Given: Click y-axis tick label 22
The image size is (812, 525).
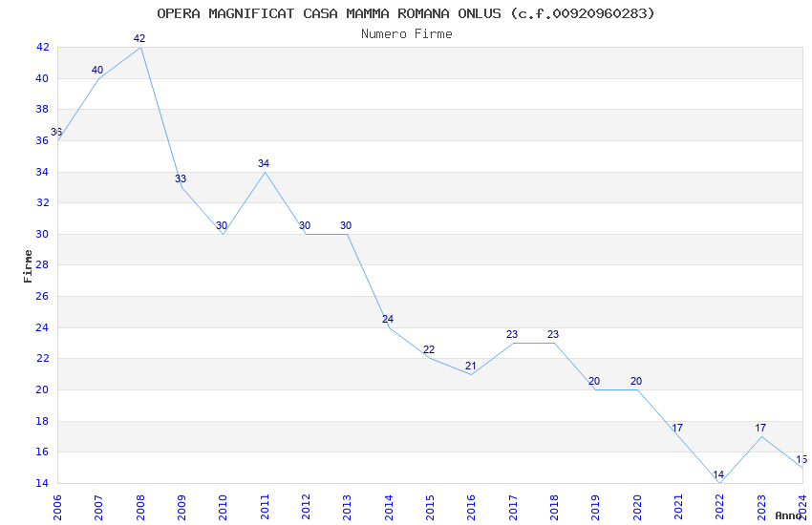Looking at the screenshot, I should tap(42, 359).
